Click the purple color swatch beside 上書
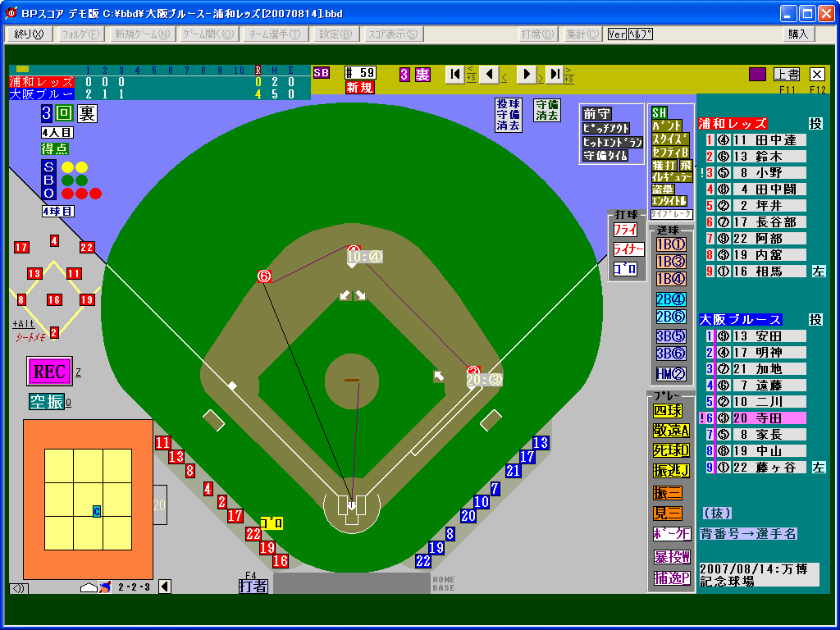Image resolution: width=840 pixels, height=630 pixels. (757, 74)
